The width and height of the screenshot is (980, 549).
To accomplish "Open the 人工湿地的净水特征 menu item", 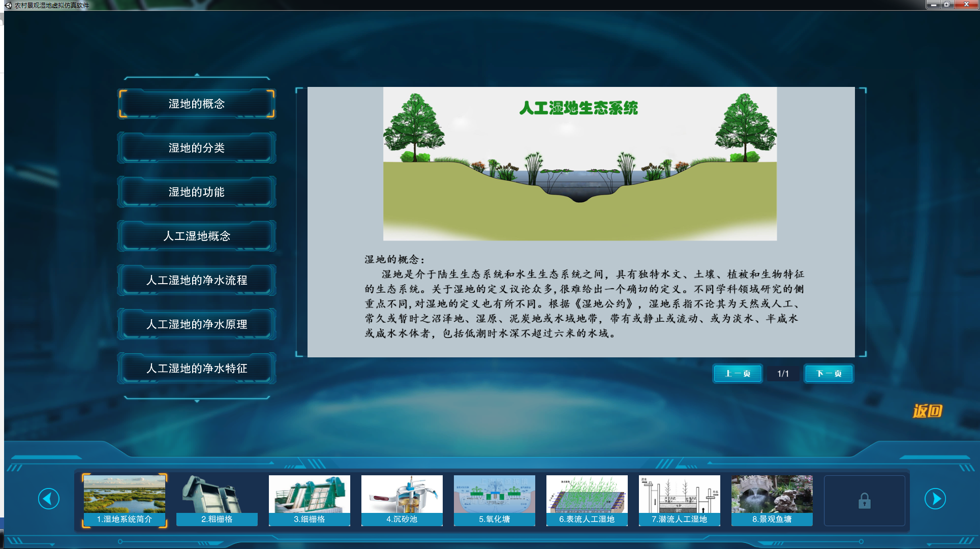I will click(197, 369).
